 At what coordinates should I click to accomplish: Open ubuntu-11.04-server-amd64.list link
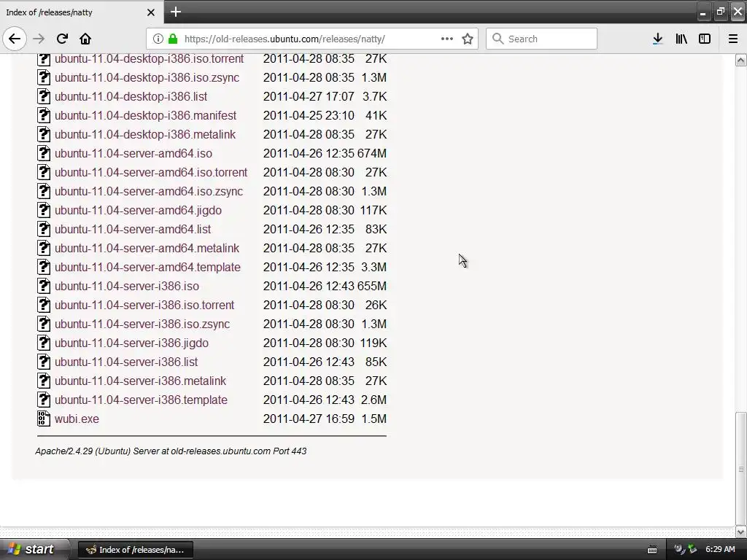coord(133,229)
